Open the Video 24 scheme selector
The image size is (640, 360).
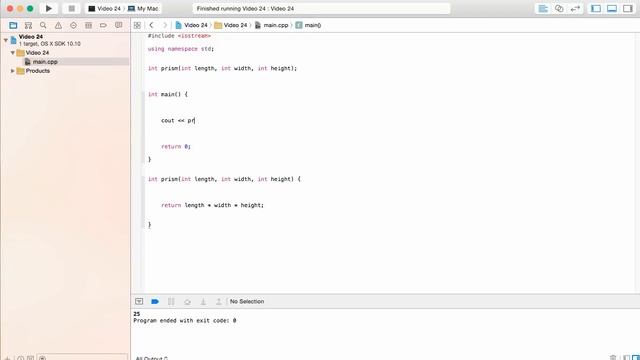(x=104, y=8)
